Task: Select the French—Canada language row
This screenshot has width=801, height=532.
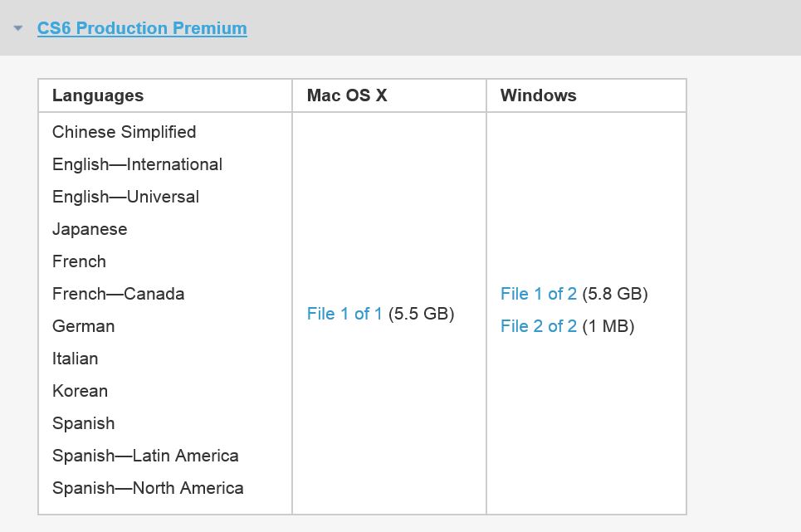Action: pyautogui.click(x=118, y=294)
